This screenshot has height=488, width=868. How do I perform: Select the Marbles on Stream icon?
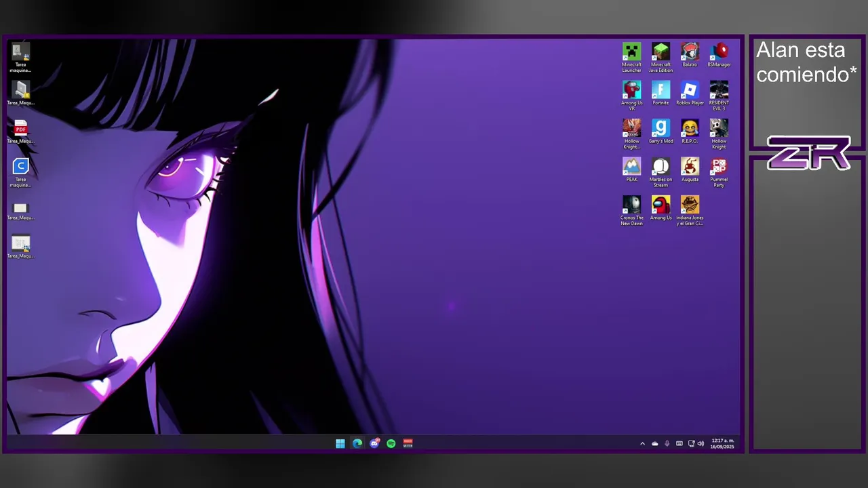(660, 172)
